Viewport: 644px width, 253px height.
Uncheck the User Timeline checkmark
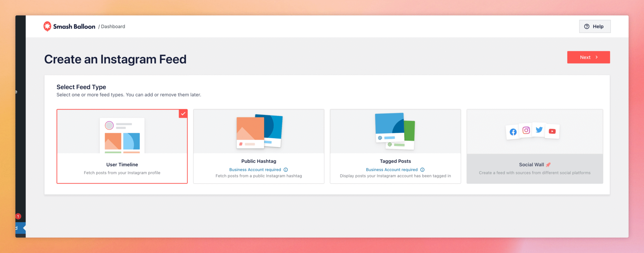pos(183,114)
